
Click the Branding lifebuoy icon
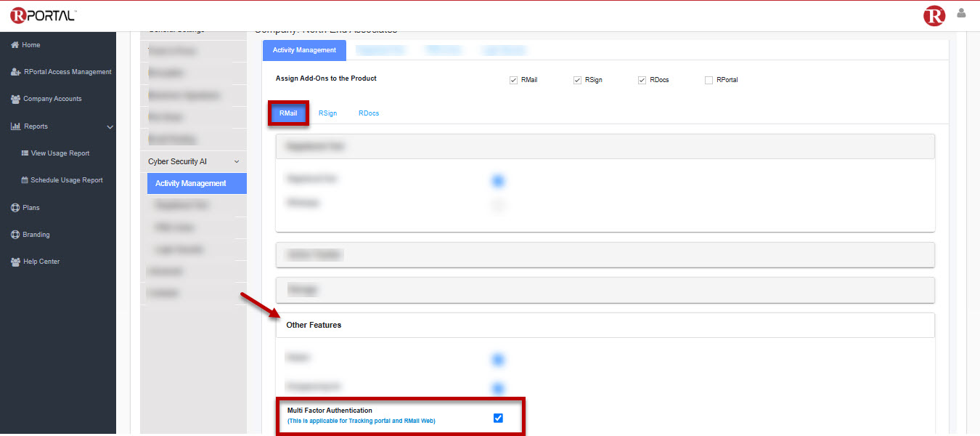point(15,235)
